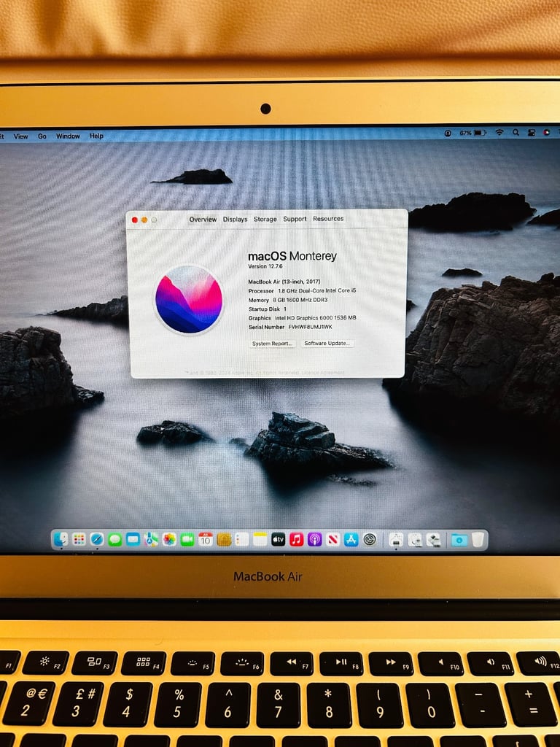Screen dimensions: 560x747
Task: Switch to the Displays tab
Action: (x=236, y=219)
